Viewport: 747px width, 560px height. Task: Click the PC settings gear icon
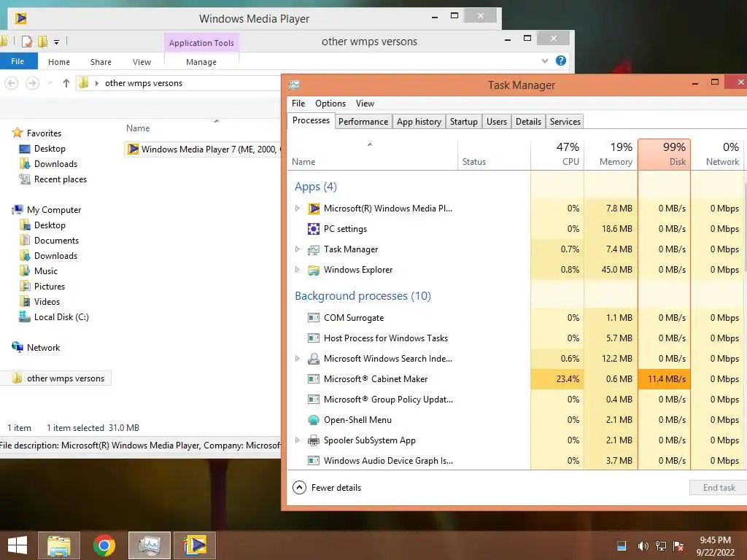click(314, 229)
